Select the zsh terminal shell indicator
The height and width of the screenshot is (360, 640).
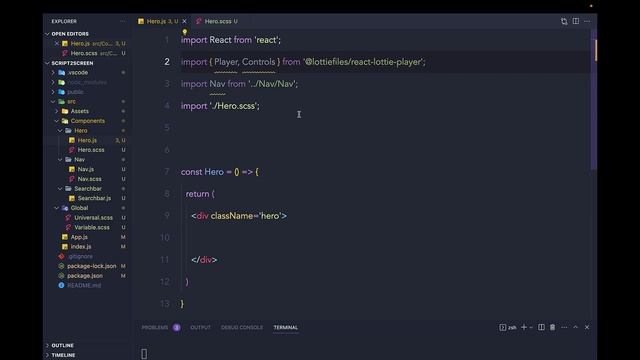click(508, 327)
